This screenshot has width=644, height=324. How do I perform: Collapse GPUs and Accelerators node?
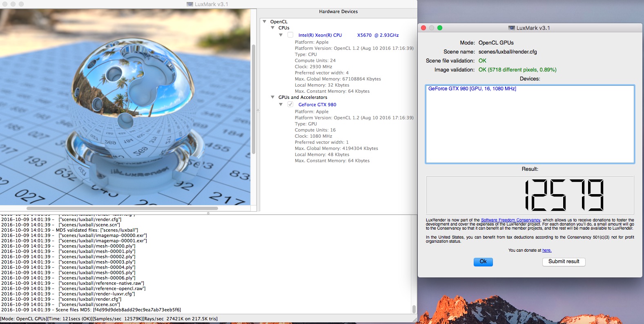(273, 97)
